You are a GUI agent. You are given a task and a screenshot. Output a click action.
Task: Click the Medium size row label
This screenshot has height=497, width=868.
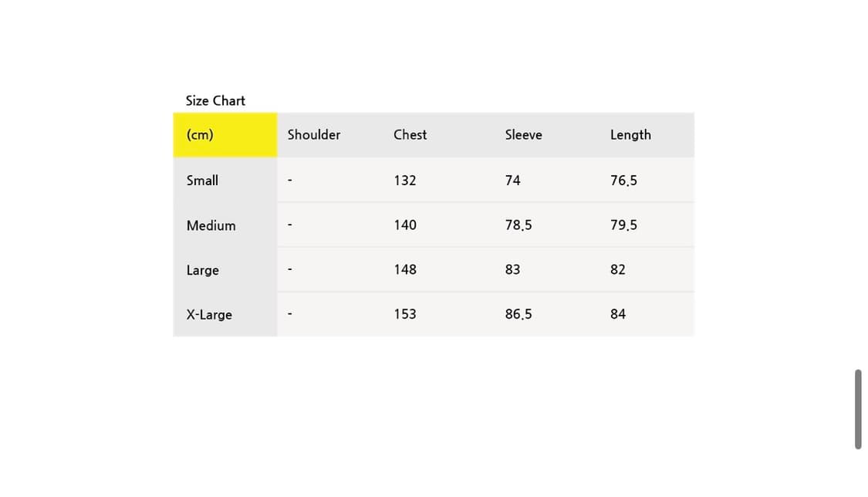click(x=211, y=225)
